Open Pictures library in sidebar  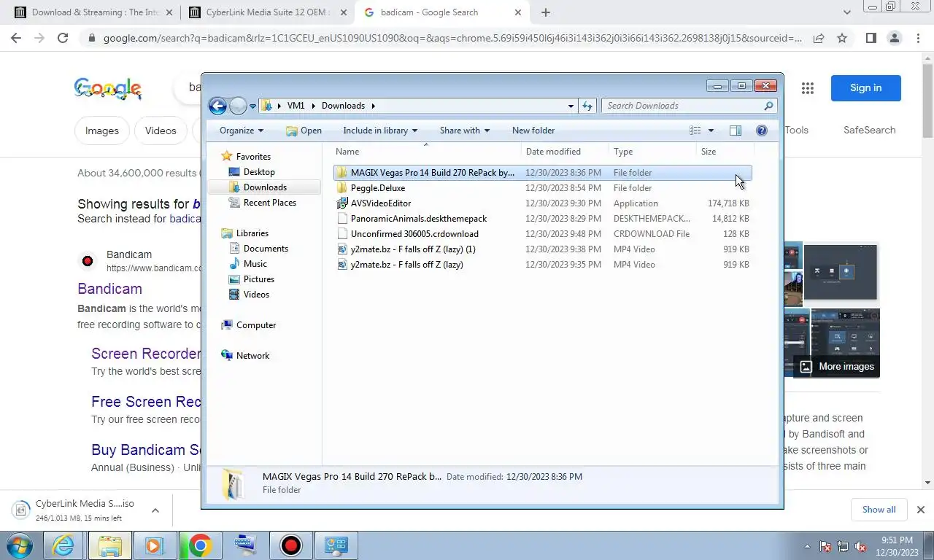259,279
